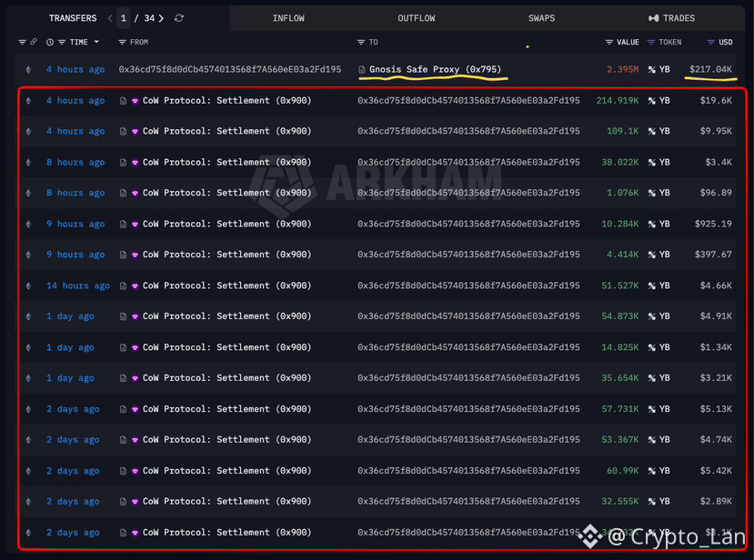Open sender address in the $217.04K row
Screen dimensions: 754x560
[230, 69]
